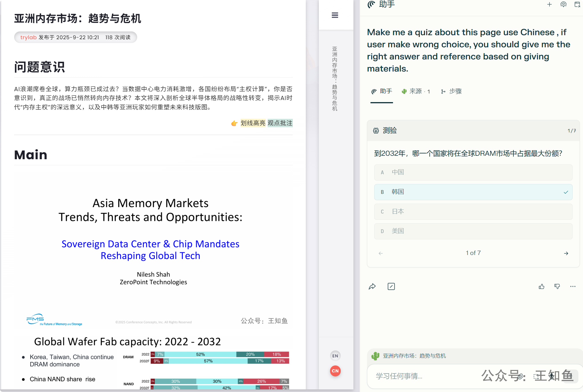The width and height of the screenshot is (583, 392).
Task: Click the yellow 划线高亮 highlight label
Action: tap(253, 123)
